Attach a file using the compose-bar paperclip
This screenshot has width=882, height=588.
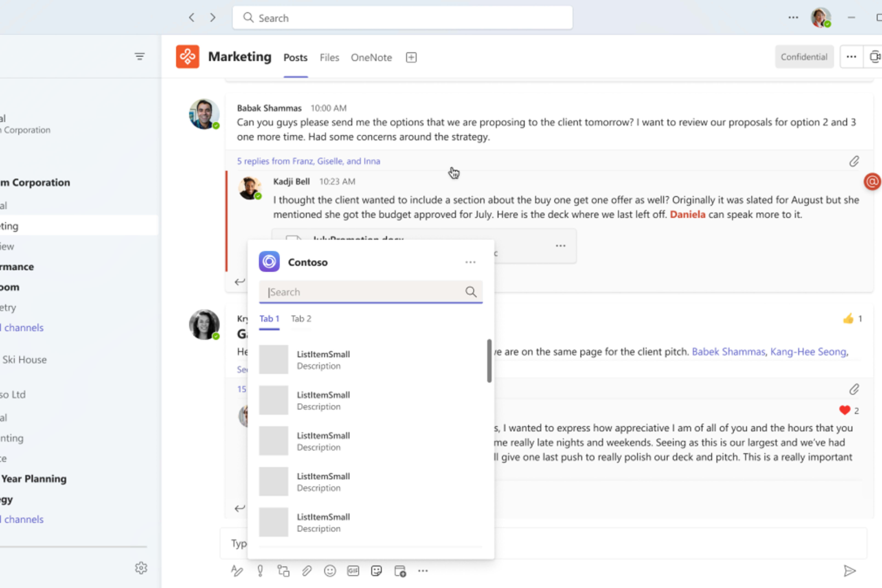pyautogui.click(x=307, y=571)
